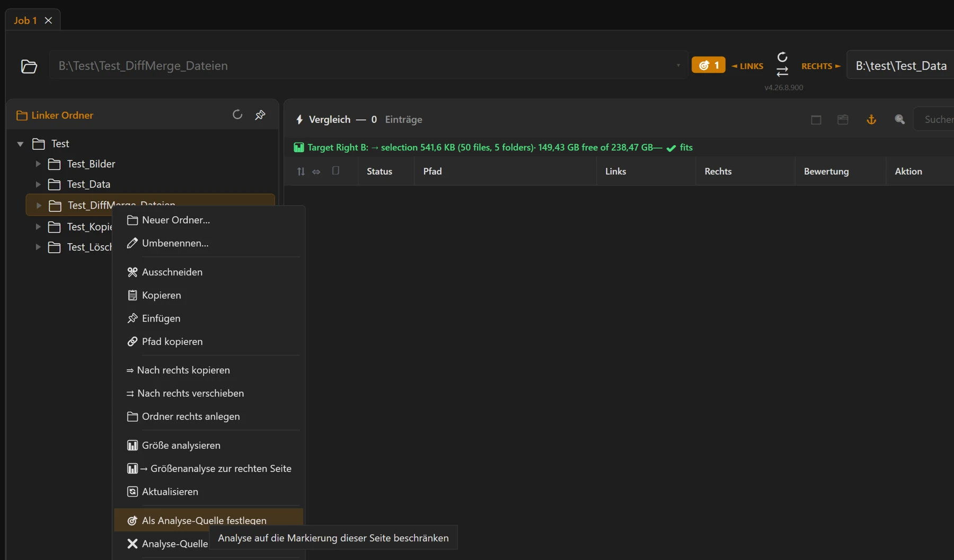Expand the Test_Lösch folder
Viewport: 954px width, 560px height.
[x=38, y=247]
